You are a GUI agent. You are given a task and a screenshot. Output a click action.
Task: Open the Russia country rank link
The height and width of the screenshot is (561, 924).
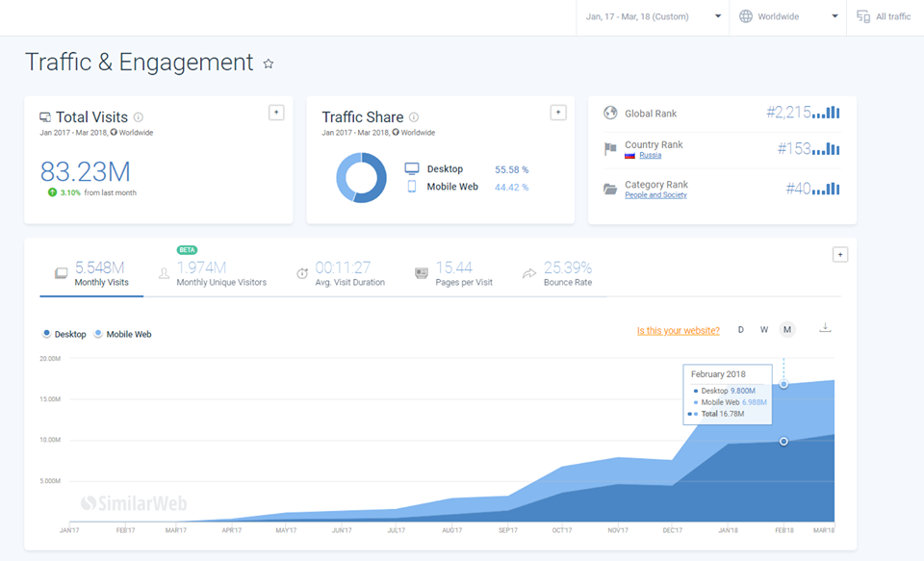pos(650,155)
